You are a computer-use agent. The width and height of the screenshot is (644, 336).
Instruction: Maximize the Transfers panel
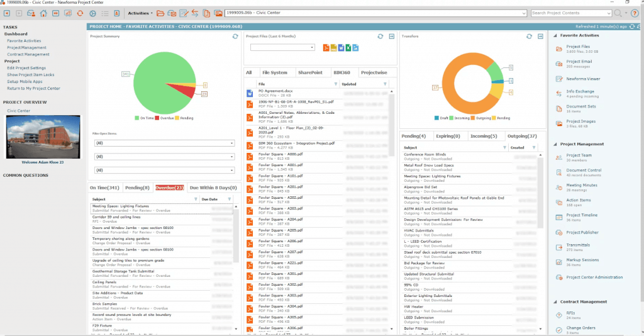coord(540,36)
